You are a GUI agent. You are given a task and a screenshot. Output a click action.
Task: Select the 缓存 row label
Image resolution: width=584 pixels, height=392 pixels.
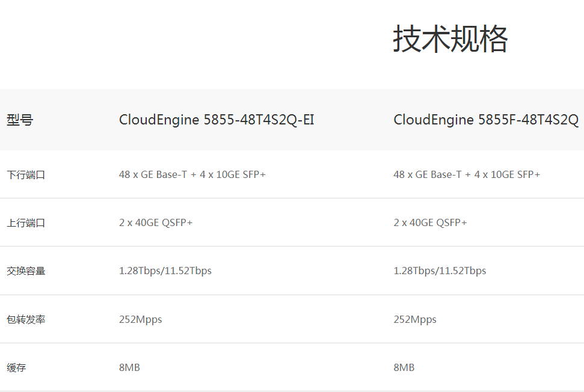tap(16, 367)
